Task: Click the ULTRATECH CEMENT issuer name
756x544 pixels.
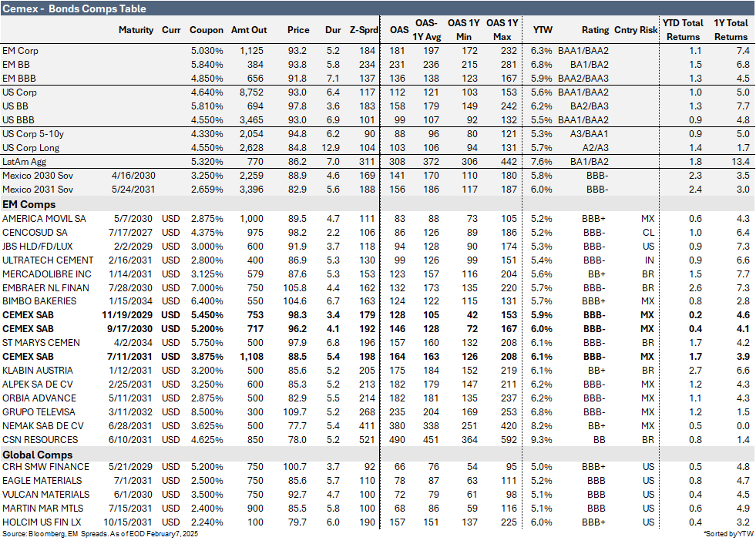Action: pos(48,260)
